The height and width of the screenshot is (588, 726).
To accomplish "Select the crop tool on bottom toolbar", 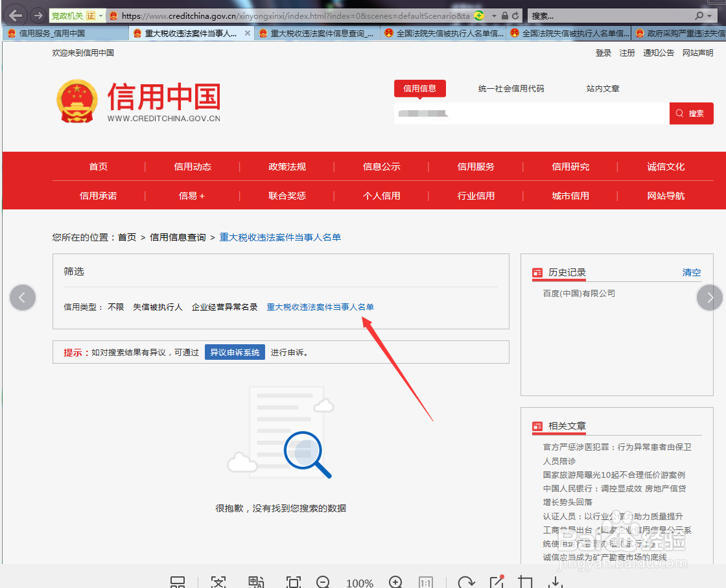I will coord(526,582).
